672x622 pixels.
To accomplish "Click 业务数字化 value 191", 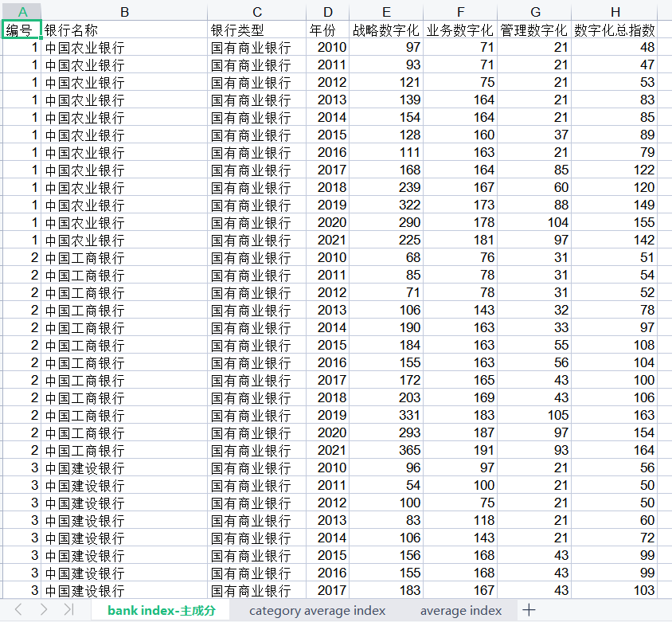I will 460,451.
